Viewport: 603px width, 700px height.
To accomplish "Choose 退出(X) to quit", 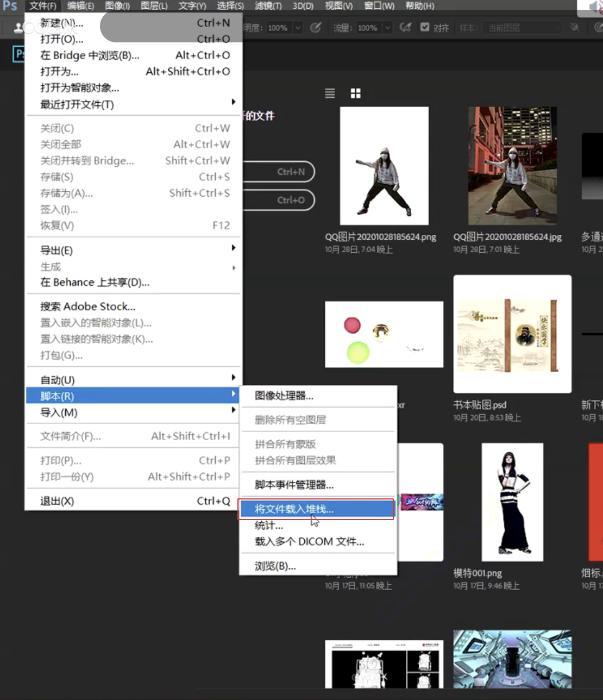I will point(134,501).
